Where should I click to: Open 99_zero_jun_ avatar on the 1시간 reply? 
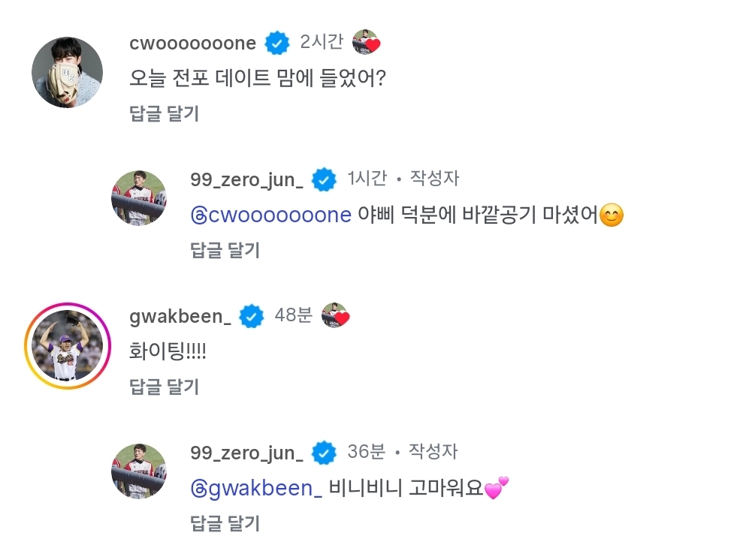(139, 198)
